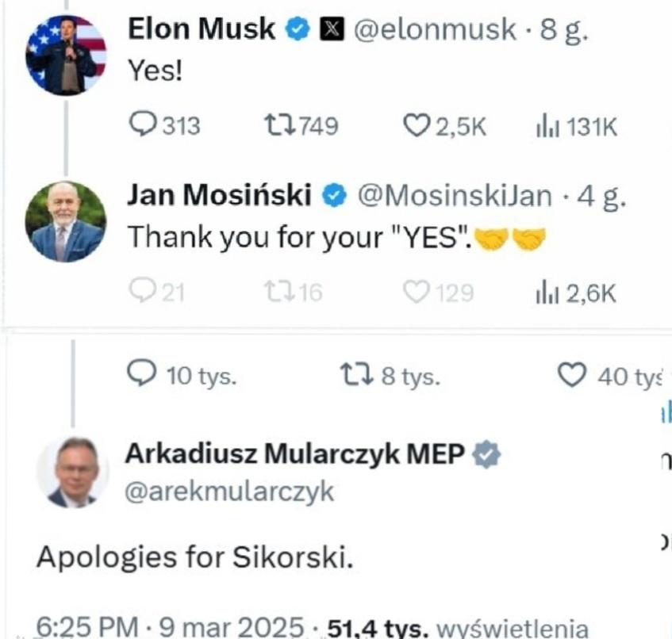Reply to Jan Mosiński's tweet
This screenshot has height=639, width=672.
[143, 293]
